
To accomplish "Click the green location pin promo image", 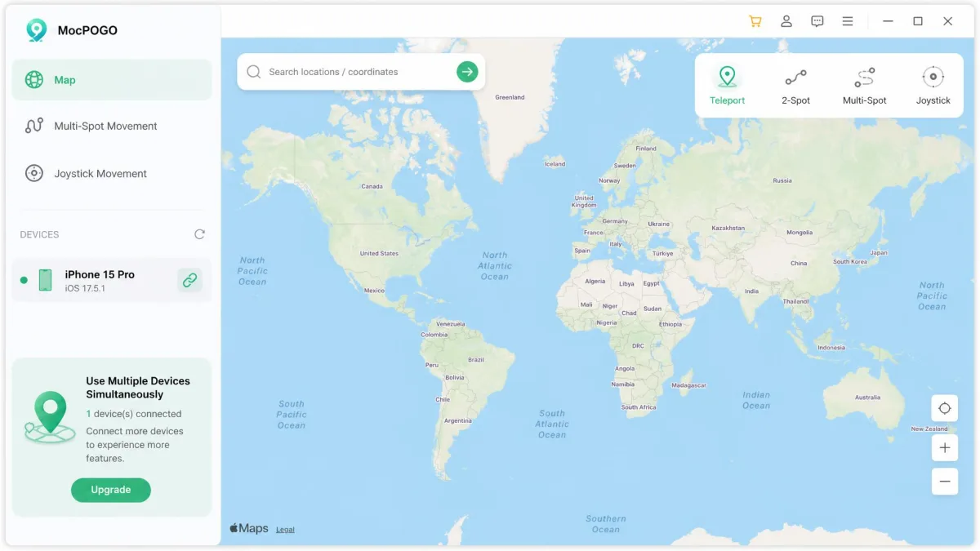I will click(x=51, y=416).
